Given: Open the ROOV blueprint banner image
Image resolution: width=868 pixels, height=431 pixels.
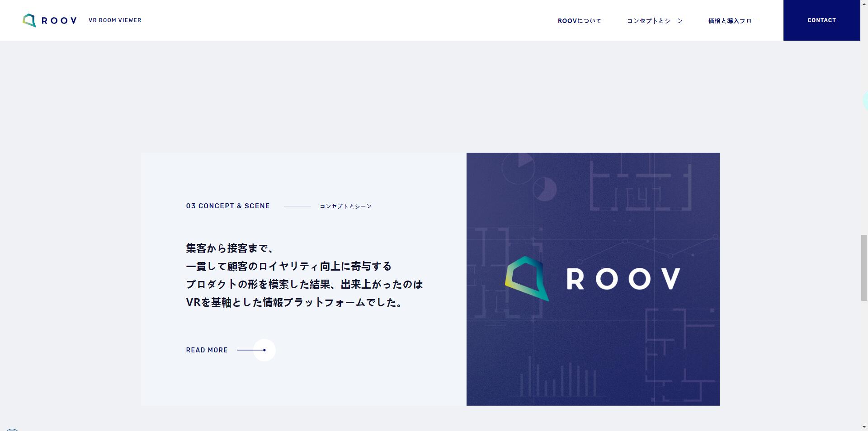Looking at the screenshot, I should click(593, 279).
